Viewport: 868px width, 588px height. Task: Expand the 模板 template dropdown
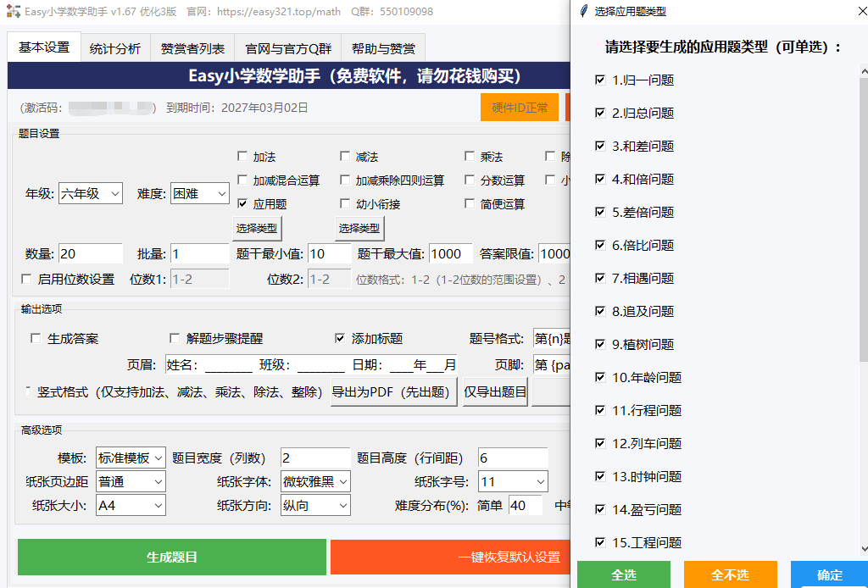(131, 458)
